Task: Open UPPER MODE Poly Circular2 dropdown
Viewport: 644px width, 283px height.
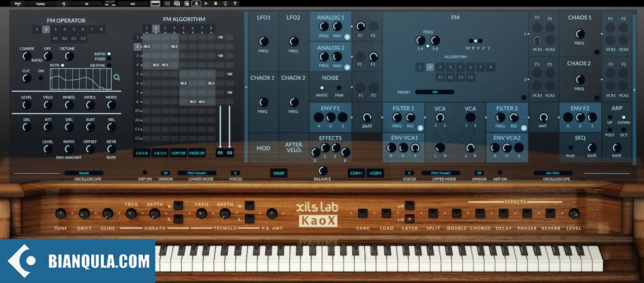Action: point(441,173)
